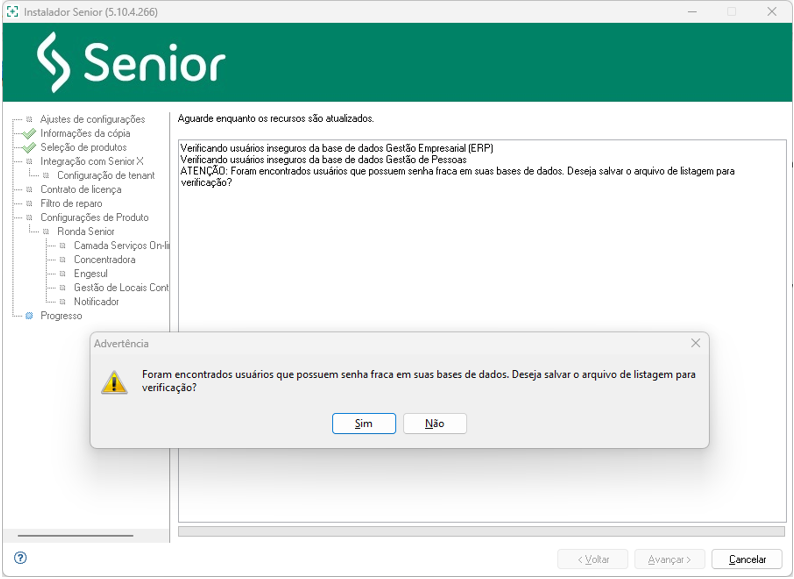Click the small icon beside Configurações de Produto
This screenshot has width=794, height=579.
(29, 218)
